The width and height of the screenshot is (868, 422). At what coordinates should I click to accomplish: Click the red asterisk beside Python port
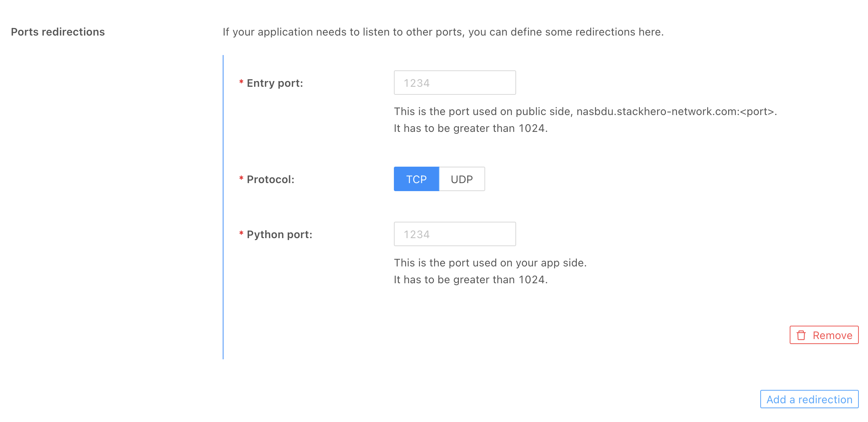(241, 234)
